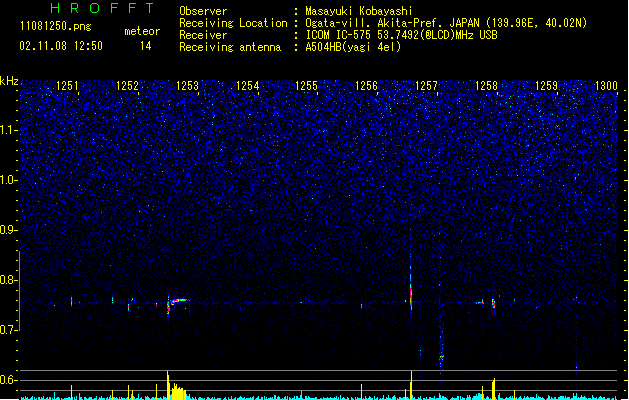Click the 0.7 kHz axis label
The width and height of the screenshot is (629, 400).
[x=8, y=330]
